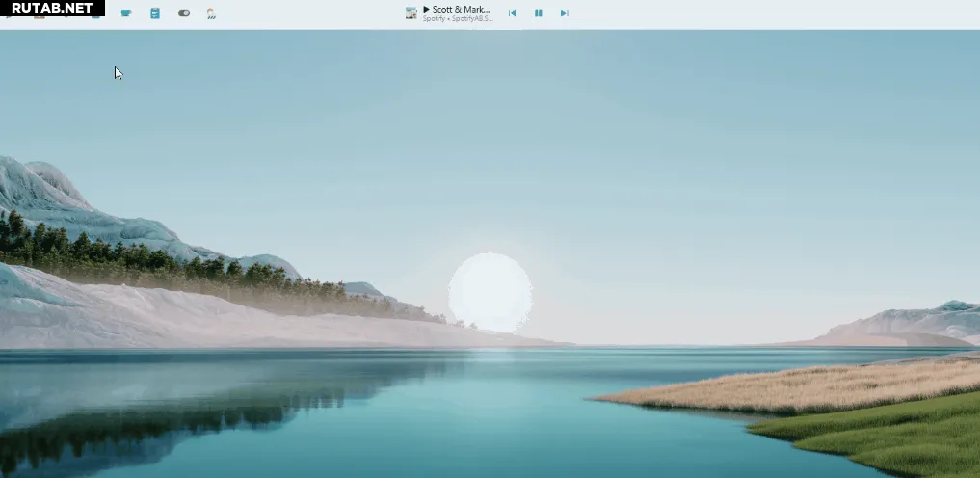Click the RUTAB.NET watermark label
Image resolution: width=980 pixels, height=478 pixels.
point(52,8)
